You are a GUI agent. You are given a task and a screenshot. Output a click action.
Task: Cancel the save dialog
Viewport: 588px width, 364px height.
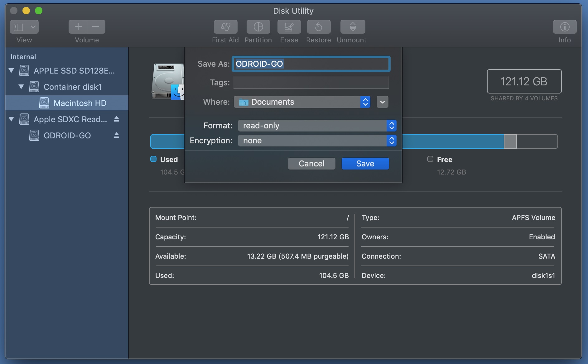(x=311, y=164)
